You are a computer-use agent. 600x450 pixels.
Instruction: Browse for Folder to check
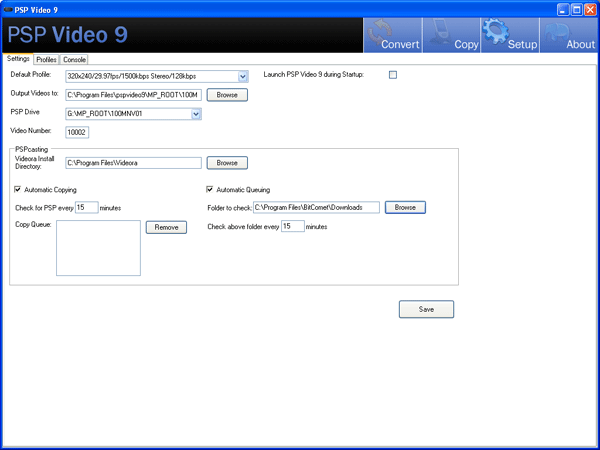click(x=405, y=207)
